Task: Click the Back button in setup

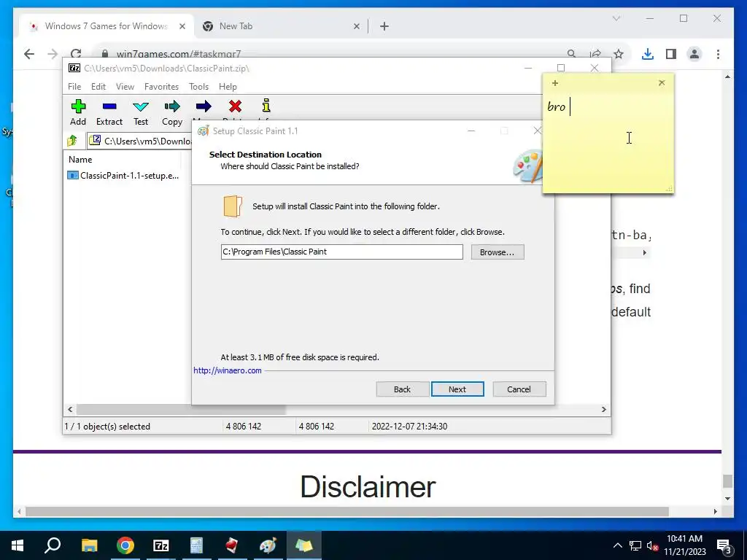Action: coord(402,389)
